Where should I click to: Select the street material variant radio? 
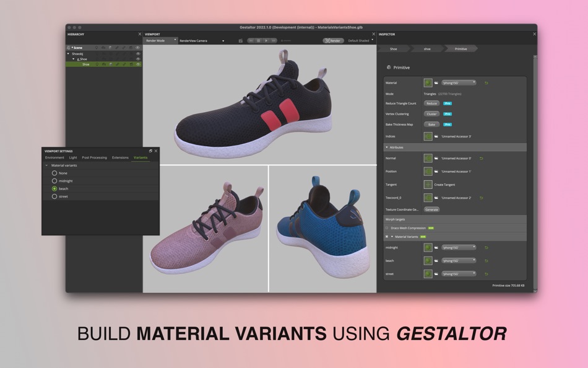54,196
